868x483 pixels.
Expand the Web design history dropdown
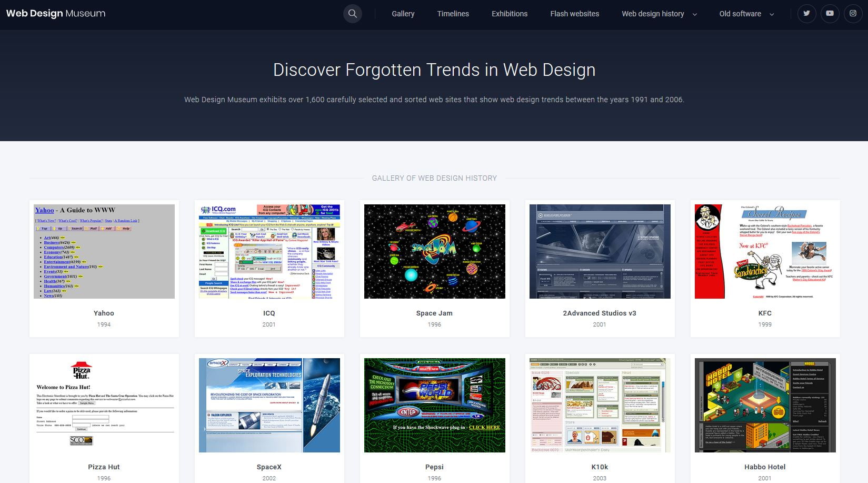653,14
